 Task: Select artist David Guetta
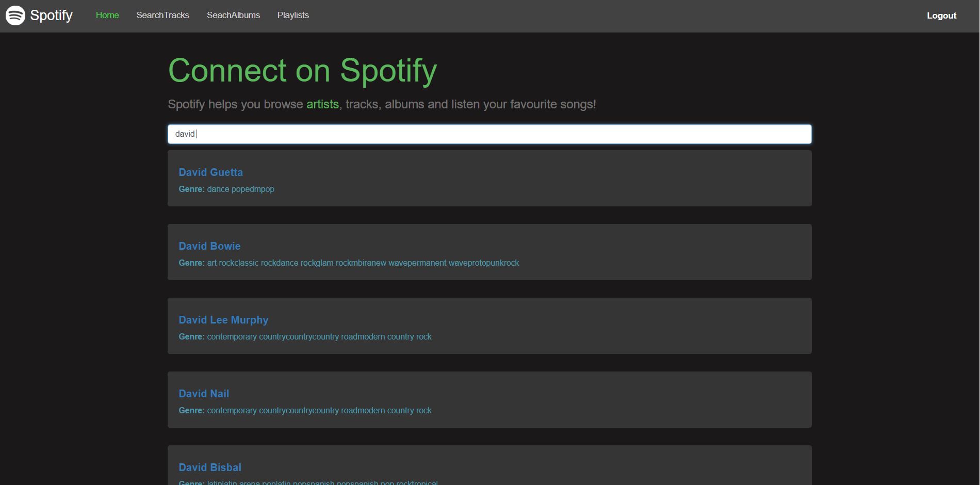coord(211,172)
